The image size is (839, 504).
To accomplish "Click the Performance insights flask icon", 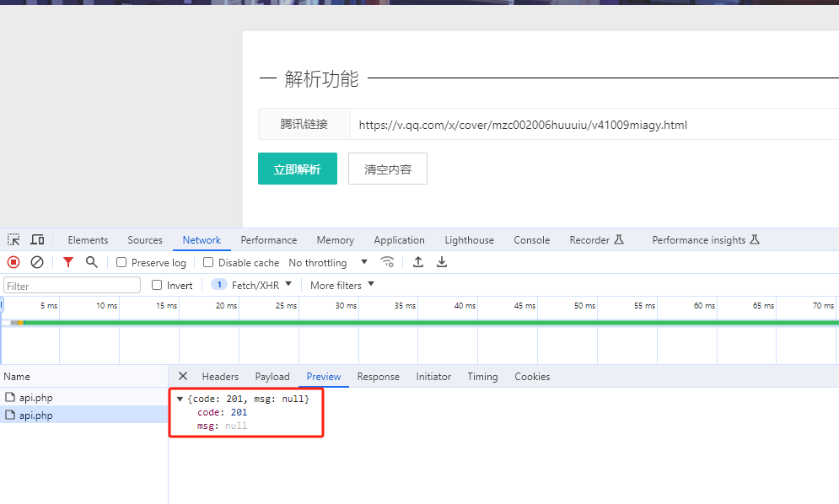I will tap(755, 239).
